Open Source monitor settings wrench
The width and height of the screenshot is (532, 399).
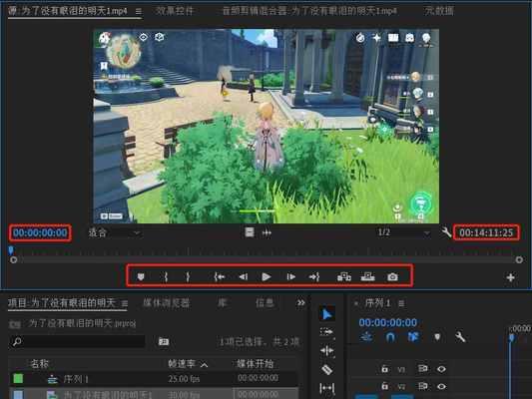tap(446, 232)
